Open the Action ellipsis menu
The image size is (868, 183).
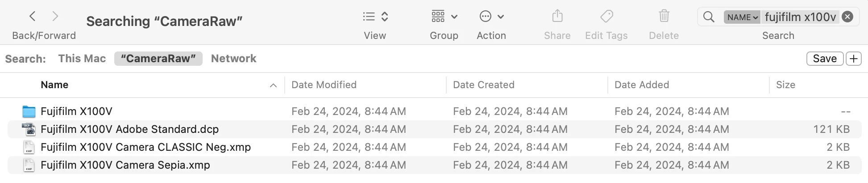pos(491,17)
